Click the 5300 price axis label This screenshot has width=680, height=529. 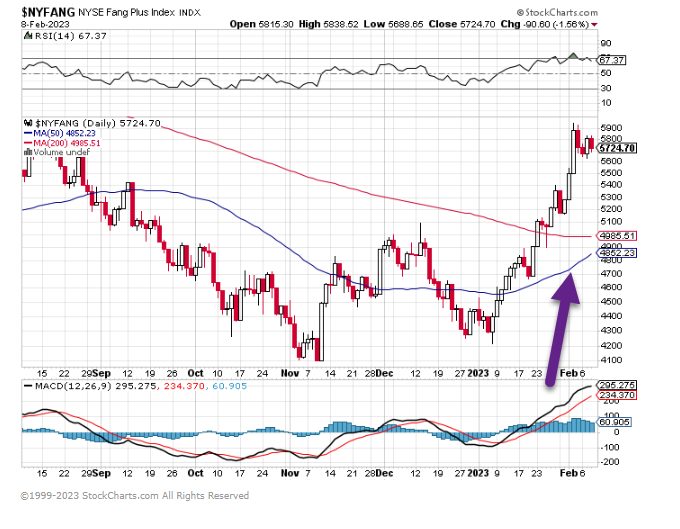click(611, 197)
